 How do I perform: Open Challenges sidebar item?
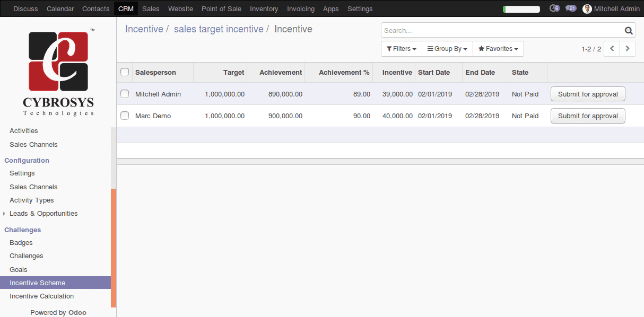[27, 256]
